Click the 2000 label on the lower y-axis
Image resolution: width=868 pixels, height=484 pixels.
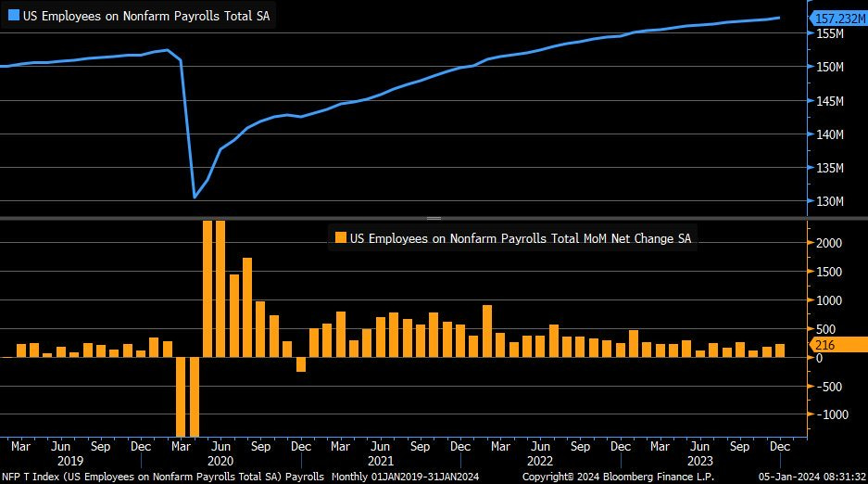[x=829, y=244]
